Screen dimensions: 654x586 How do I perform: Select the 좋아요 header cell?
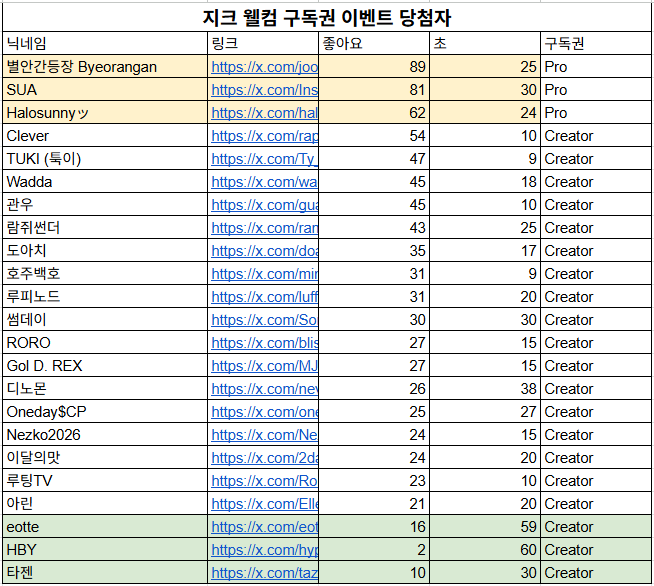[x=374, y=43]
